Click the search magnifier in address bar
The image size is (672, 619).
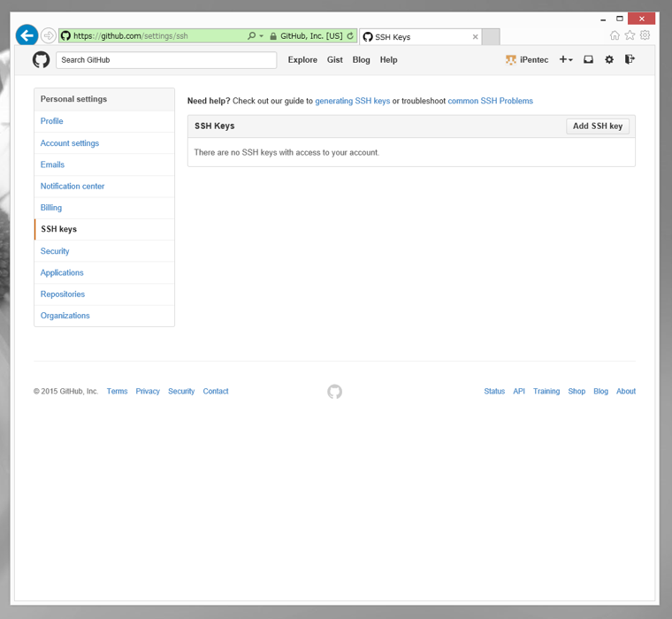tap(252, 35)
